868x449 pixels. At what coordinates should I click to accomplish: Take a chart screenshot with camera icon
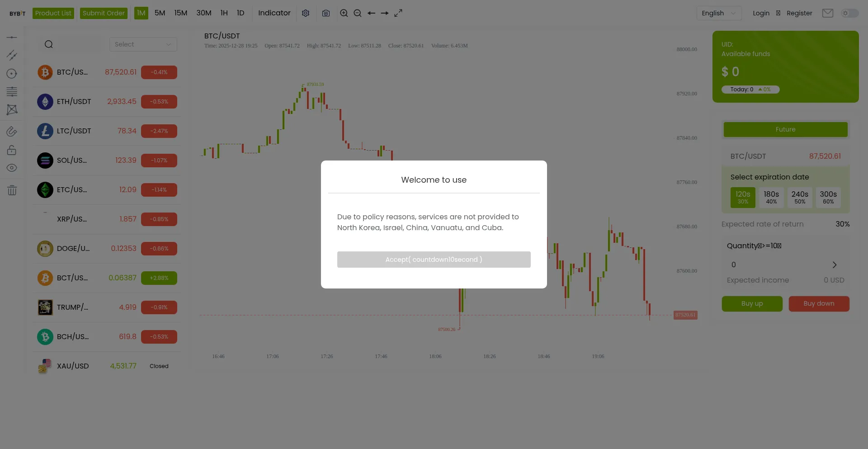click(x=326, y=13)
